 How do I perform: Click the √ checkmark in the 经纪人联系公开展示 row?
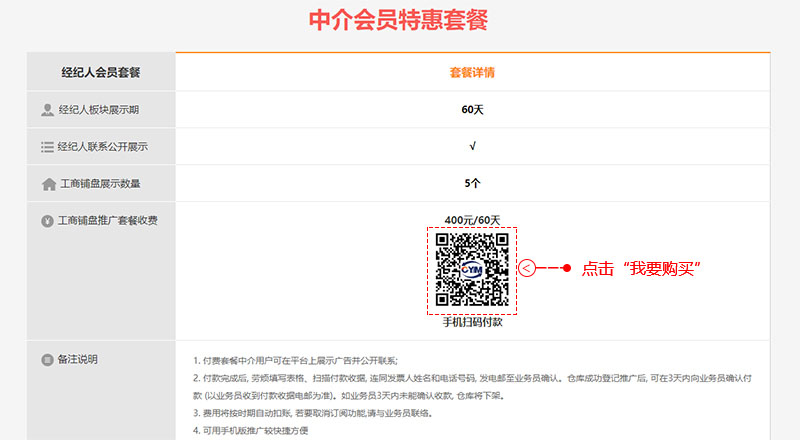[x=472, y=146]
